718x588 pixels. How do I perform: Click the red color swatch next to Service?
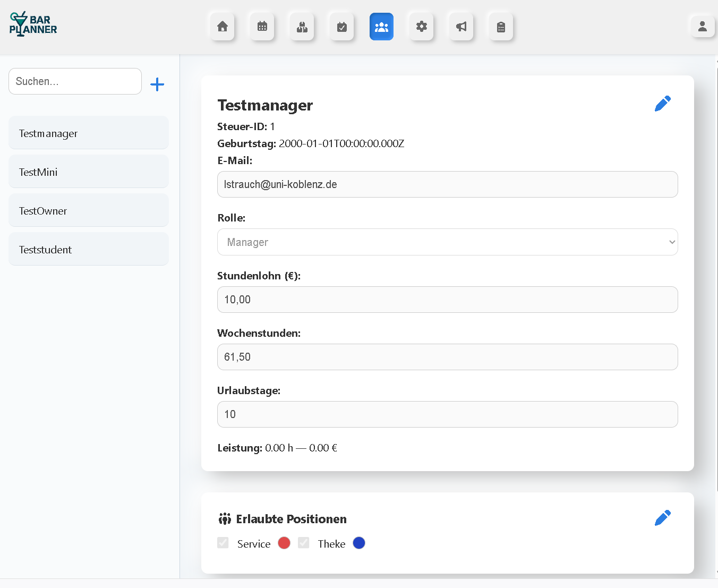[284, 543]
